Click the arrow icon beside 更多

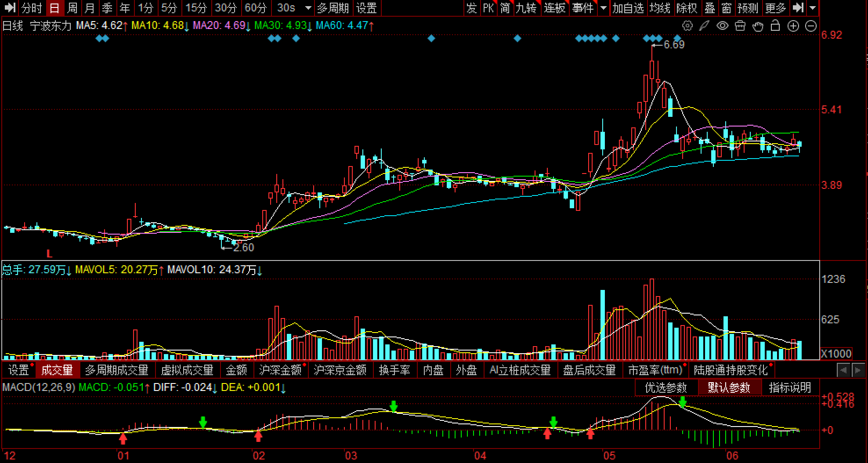click(798, 7)
